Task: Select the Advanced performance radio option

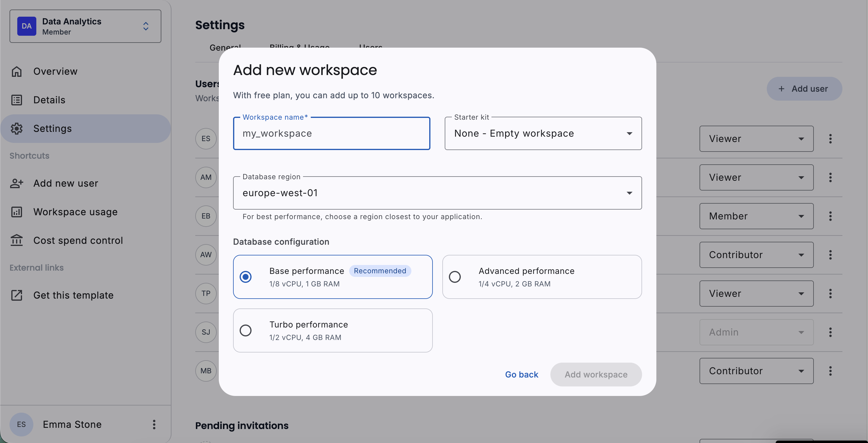Action: point(455,277)
